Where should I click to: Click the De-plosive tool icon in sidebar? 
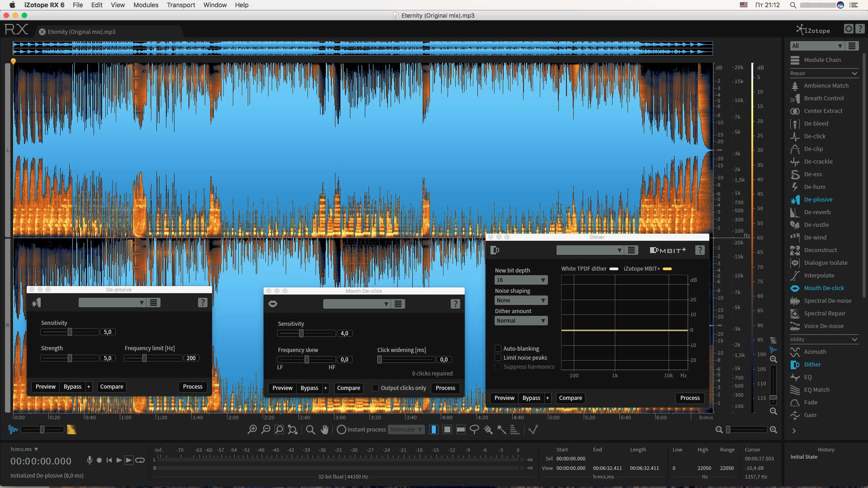[795, 200]
